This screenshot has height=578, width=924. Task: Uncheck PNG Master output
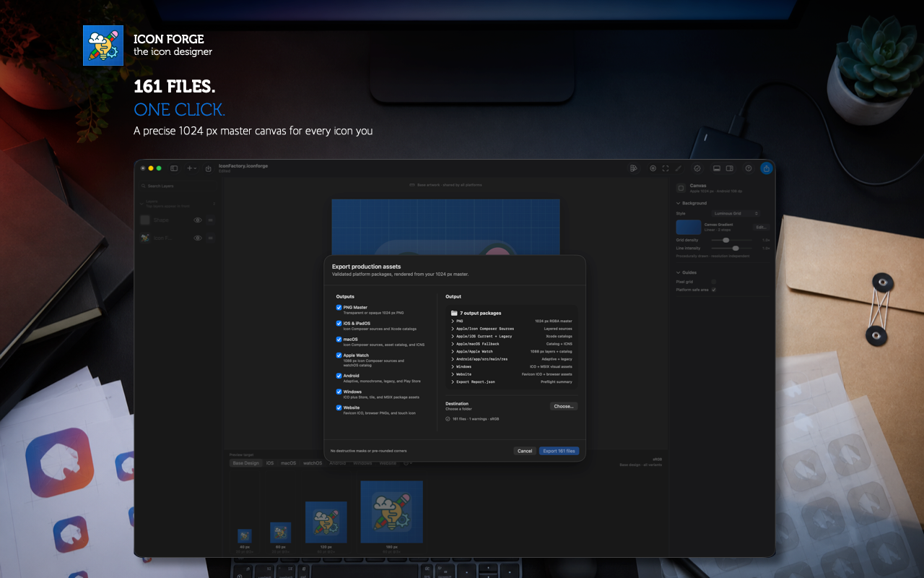point(339,307)
